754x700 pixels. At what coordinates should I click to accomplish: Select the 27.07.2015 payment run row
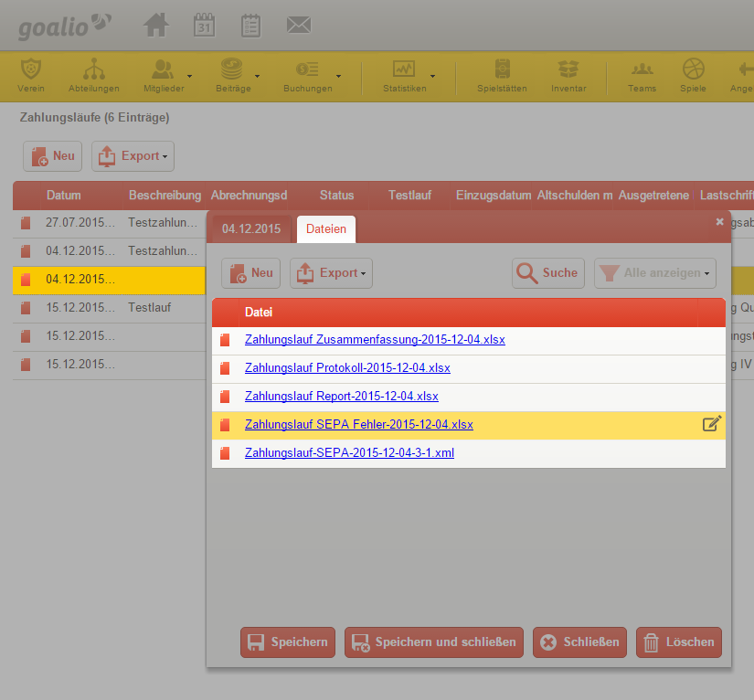(x=109, y=223)
